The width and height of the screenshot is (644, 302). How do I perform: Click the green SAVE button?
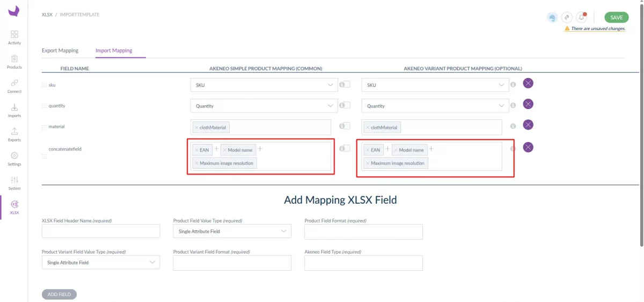[x=617, y=17]
